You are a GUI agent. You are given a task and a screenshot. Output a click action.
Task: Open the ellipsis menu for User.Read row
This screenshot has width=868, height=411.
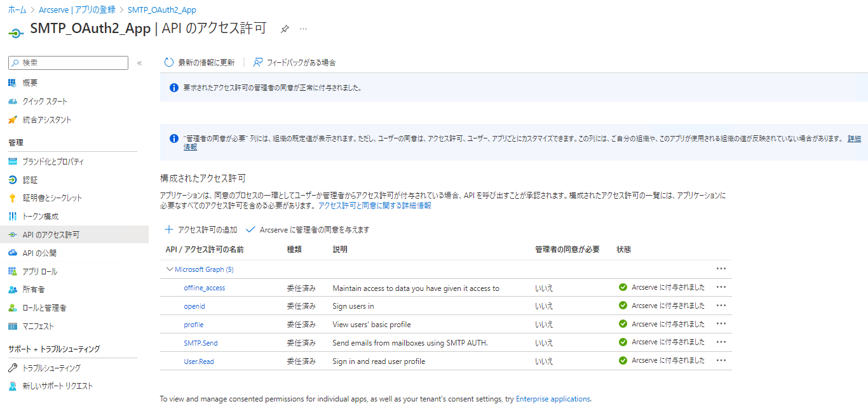[x=721, y=360]
